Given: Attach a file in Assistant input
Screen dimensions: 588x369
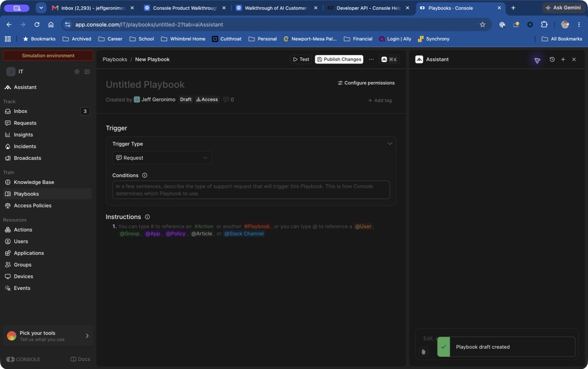Looking at the screenshot, I should [423, 352].
